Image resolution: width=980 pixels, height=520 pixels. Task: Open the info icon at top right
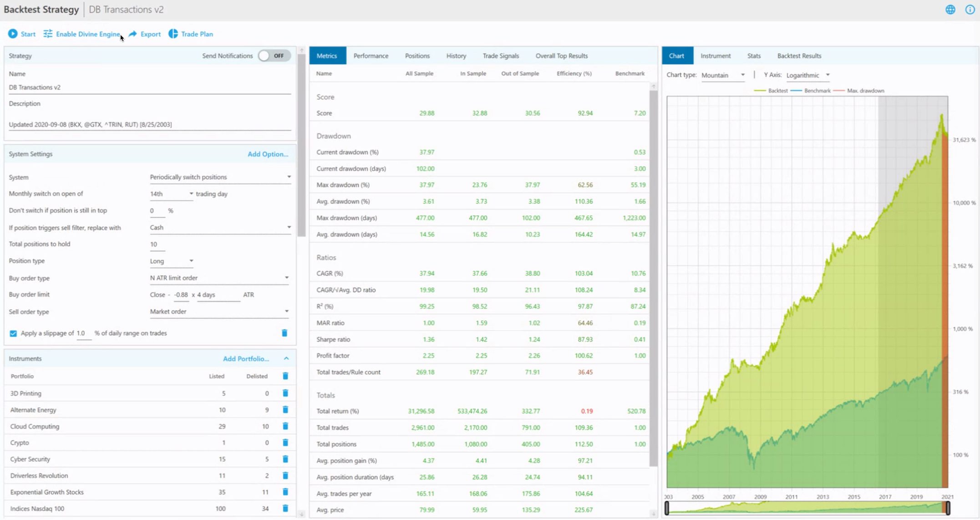coord(970,10)
